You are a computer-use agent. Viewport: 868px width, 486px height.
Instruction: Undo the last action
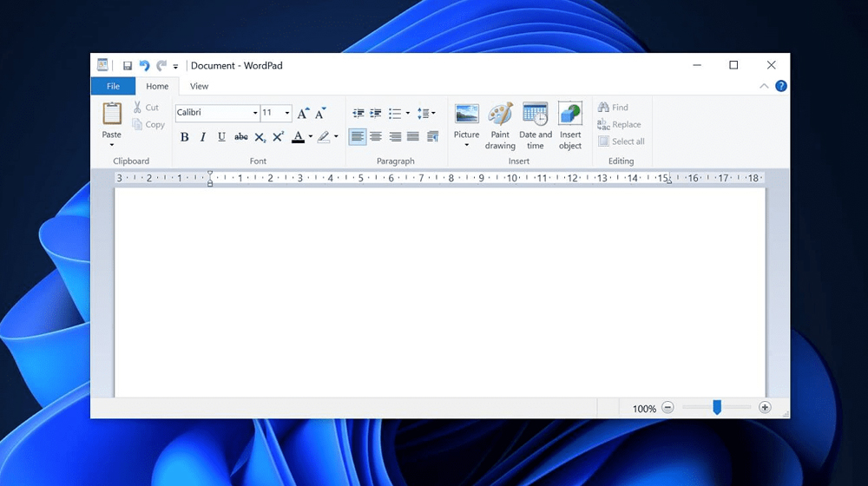(x=144, y=66)
